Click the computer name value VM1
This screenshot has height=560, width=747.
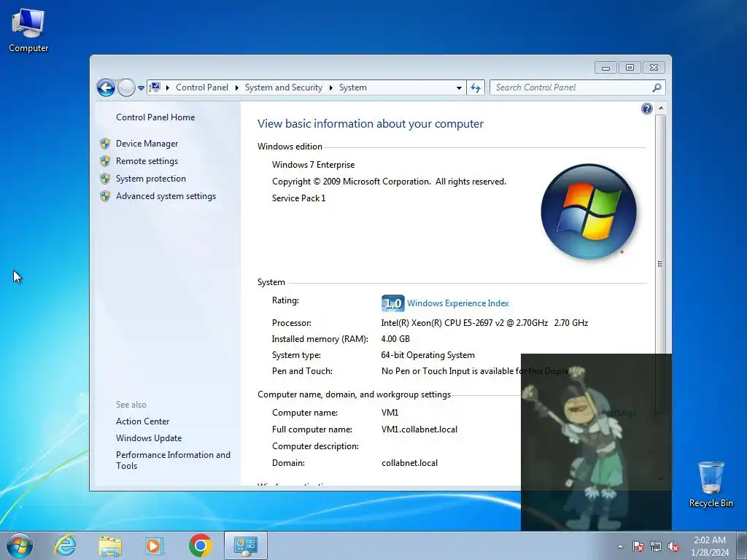pyautogui.click(x=390, y=413)
